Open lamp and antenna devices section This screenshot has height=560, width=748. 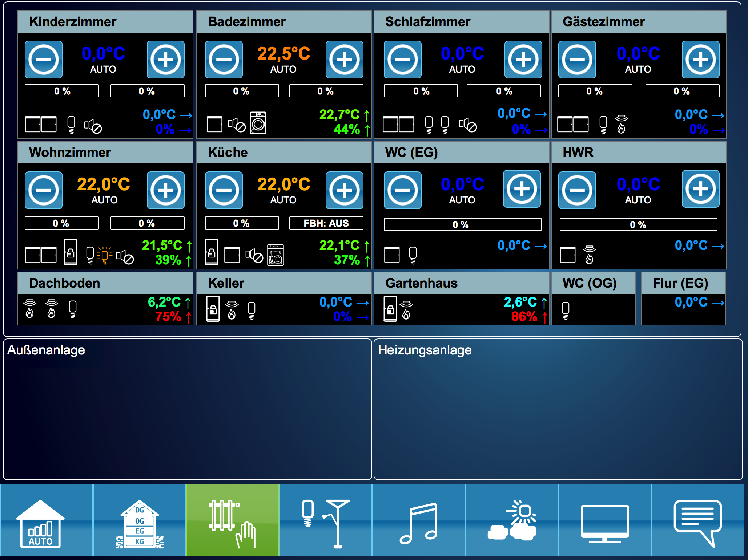[x=326, y=520]
